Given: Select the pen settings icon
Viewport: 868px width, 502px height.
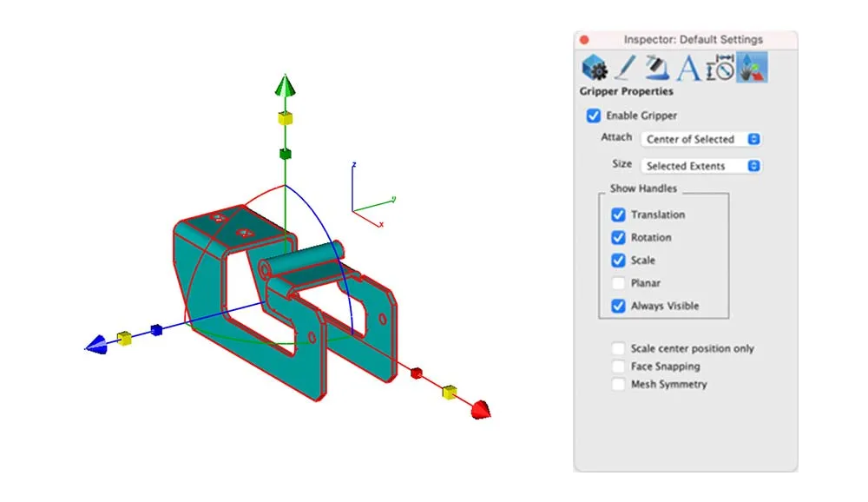Looking at the screenshot, I should (x=625, y=67).
